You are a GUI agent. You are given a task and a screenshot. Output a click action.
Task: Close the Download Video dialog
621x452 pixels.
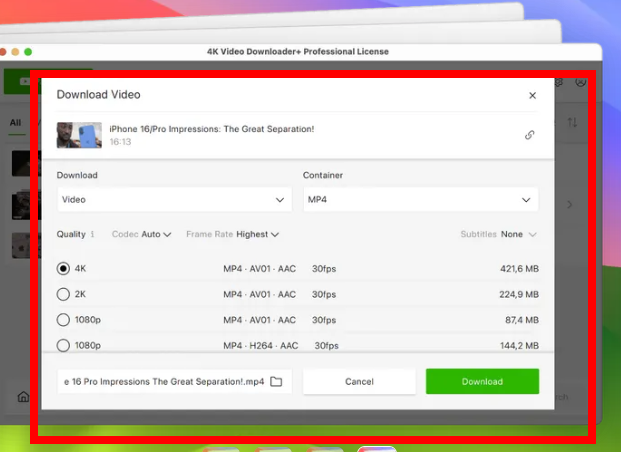click(x=532, y=95)
